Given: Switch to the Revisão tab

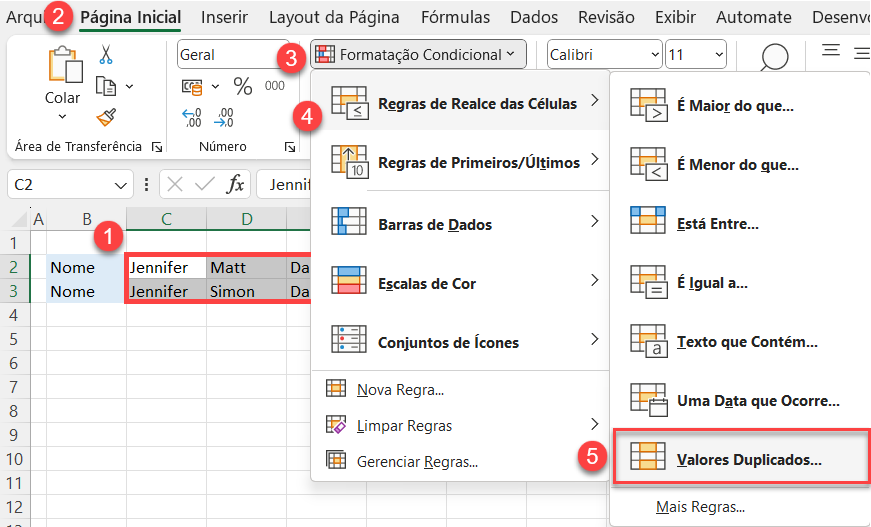Looking at the screenshot, I should (606, 17).
